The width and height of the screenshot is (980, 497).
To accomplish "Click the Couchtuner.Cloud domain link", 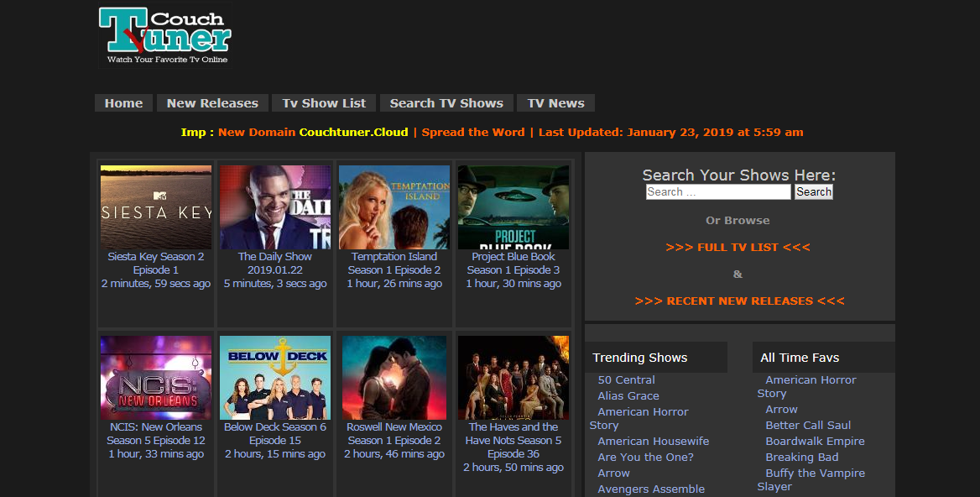I will tap(353, 132).
